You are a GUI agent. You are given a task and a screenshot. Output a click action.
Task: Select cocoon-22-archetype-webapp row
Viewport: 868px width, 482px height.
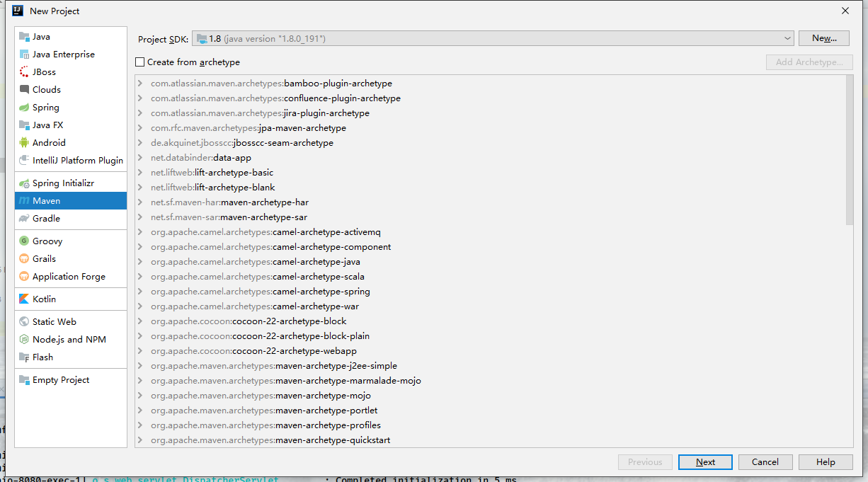click(490, 351)
